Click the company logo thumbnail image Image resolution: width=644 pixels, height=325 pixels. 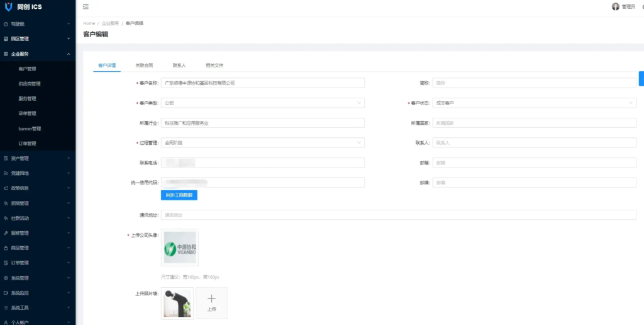click(x=179, y=248)
